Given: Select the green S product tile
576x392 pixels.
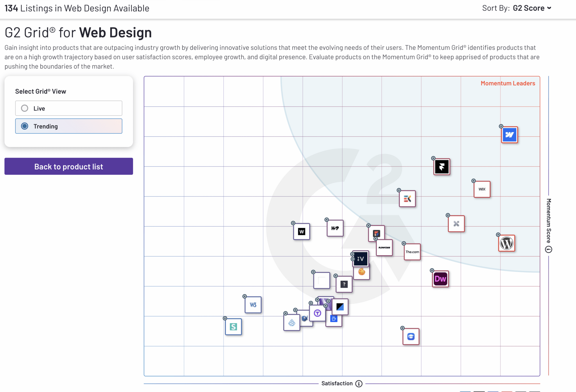Looking at the screenshot, I should [x=233, y=327].
